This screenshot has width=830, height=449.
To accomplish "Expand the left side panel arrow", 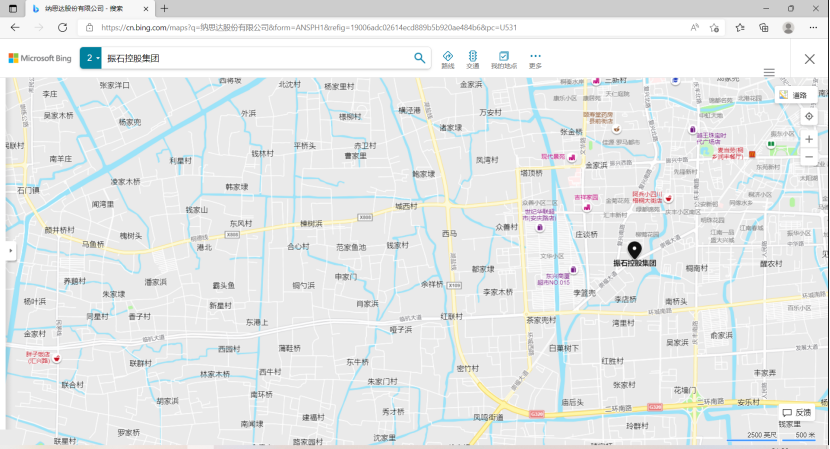I will click(x=11, y=250).
